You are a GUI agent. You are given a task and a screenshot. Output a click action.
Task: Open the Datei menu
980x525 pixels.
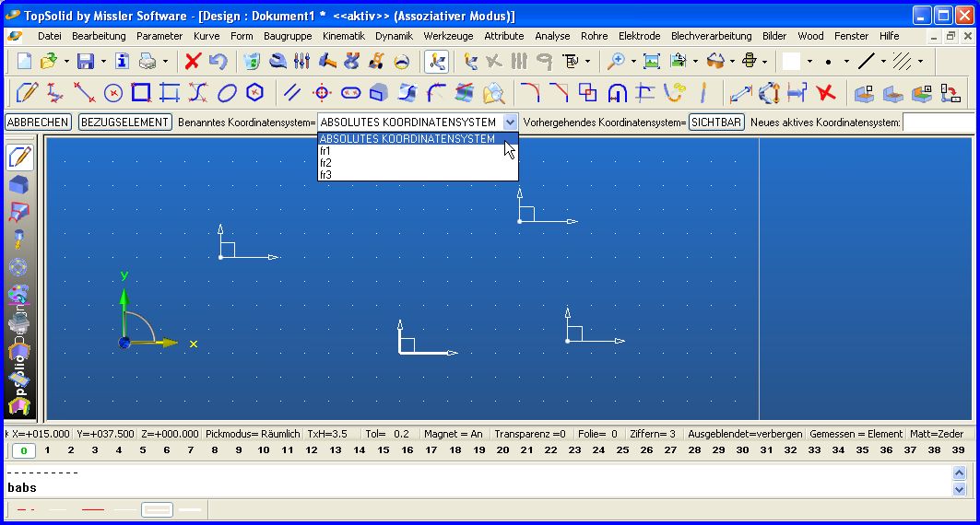pos(50,36)
